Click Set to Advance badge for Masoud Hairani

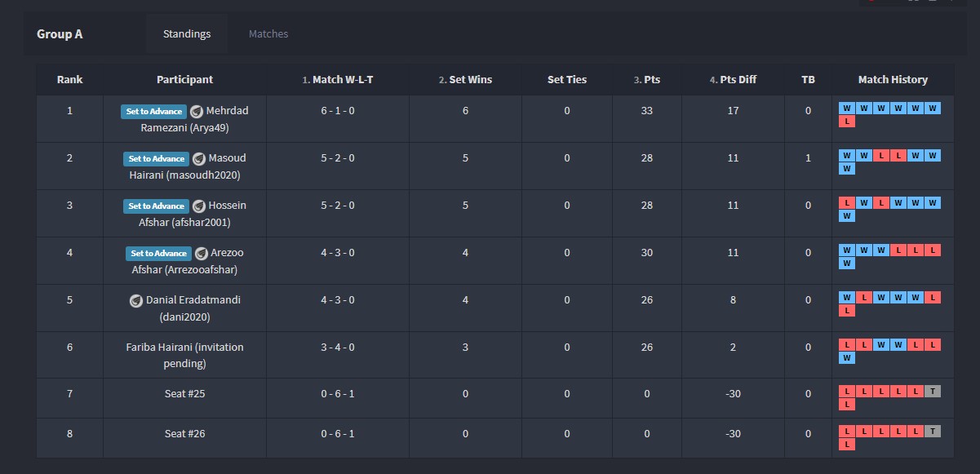click(157, 159)
